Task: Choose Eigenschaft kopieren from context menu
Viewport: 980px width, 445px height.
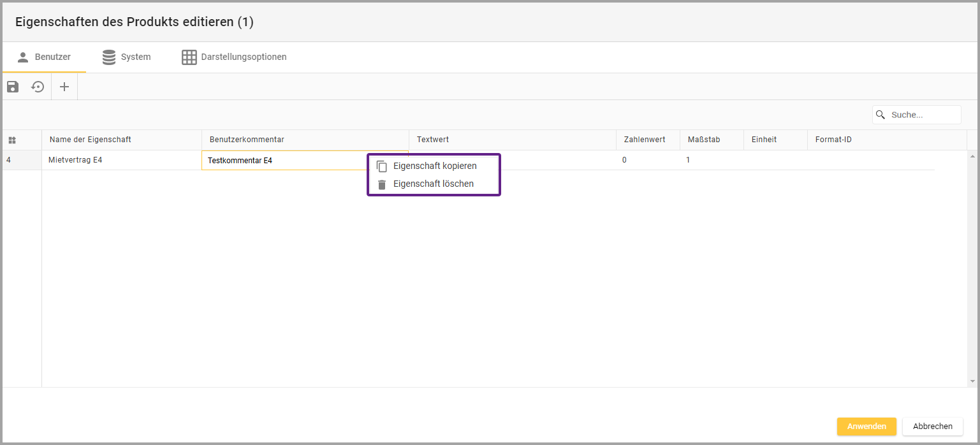Action: (x=435, y=166)
